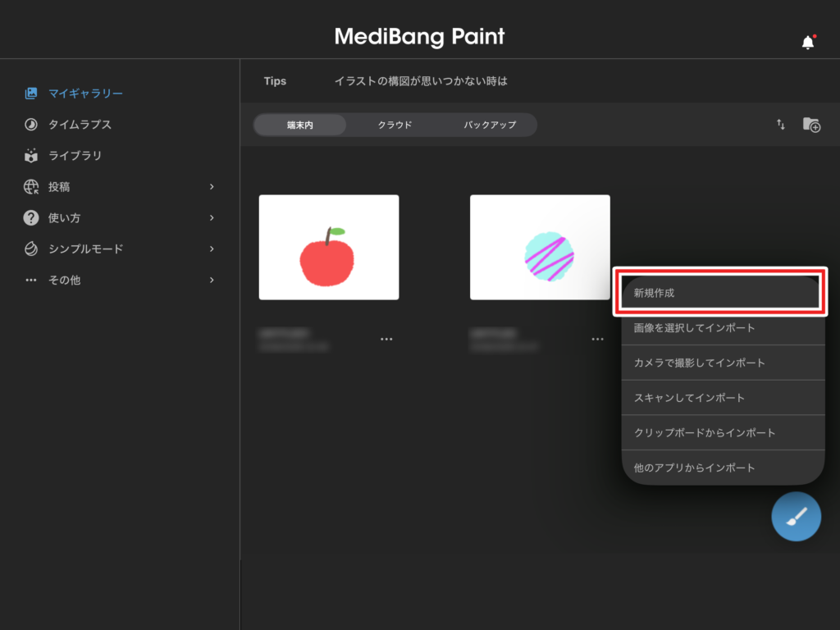Open the red apple artwork thumbnail
This screenshot has width=840, height=630.
click(x=329, y=247)
